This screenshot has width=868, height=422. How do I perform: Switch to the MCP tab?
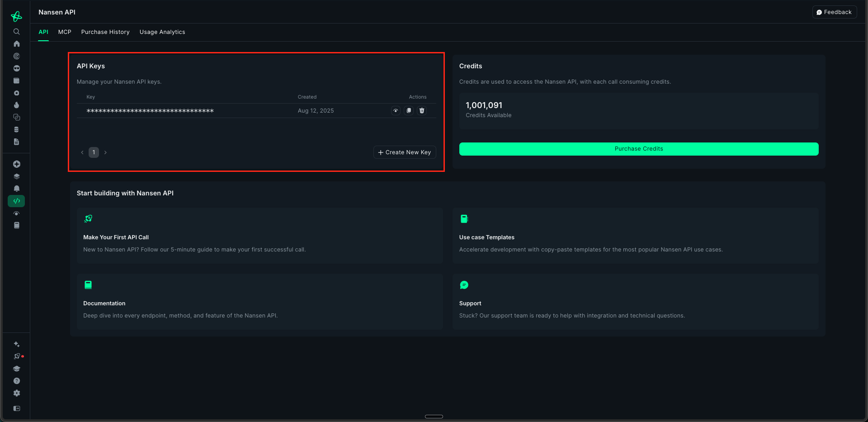point(65,32)
